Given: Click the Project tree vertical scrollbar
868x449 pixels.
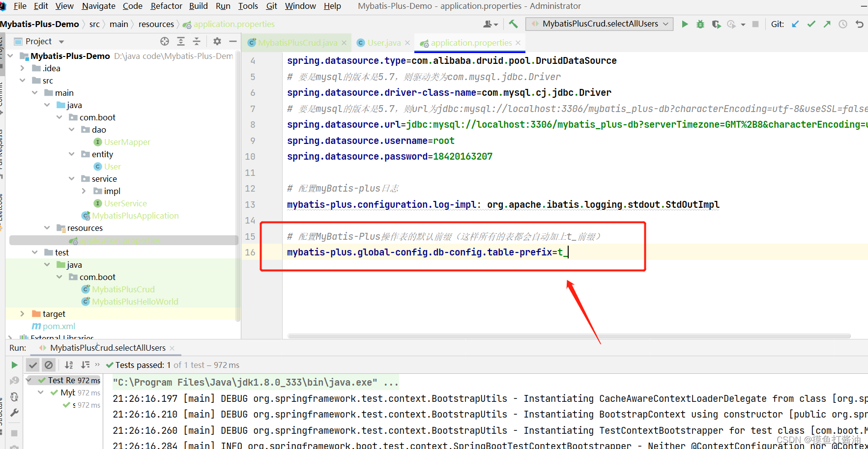Looking at the screenshot, I should click(x=238, y=187).
